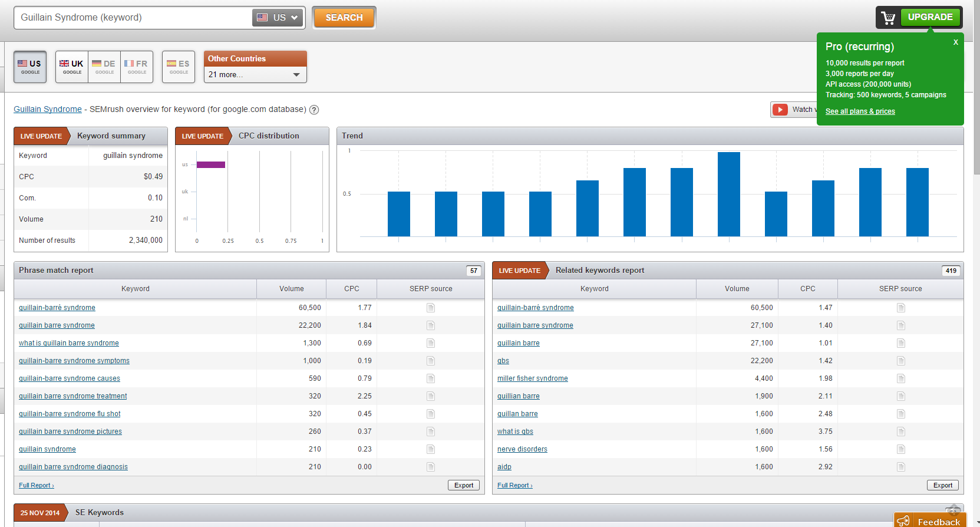
Task: Open SERP source icon for nerve disorders
Action: coord(900,449)
